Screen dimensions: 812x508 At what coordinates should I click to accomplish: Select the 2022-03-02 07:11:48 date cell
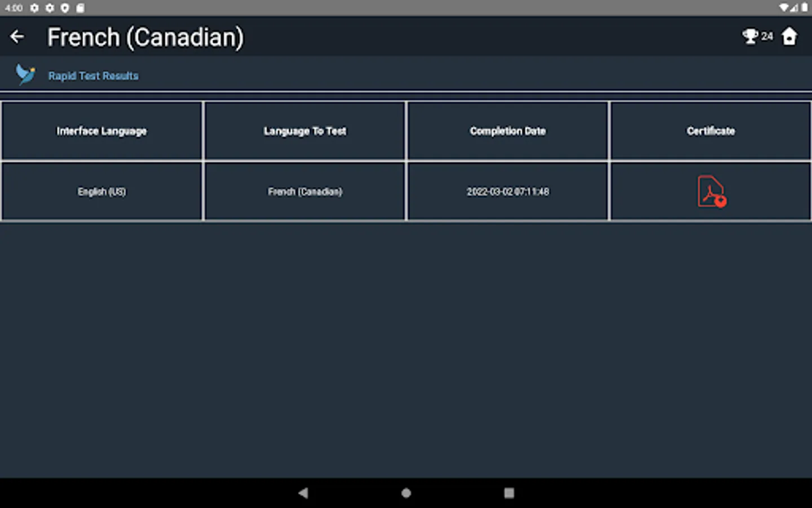507,192
